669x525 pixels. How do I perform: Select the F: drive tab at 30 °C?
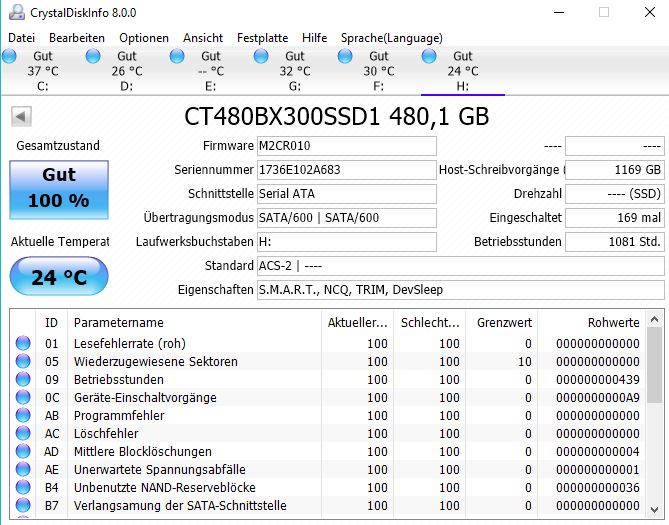(x=378, y=71)
